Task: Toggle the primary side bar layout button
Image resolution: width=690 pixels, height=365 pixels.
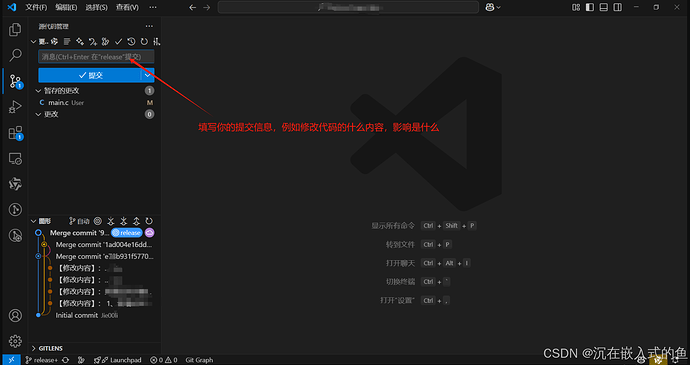Action: click(x=590, y=7)
